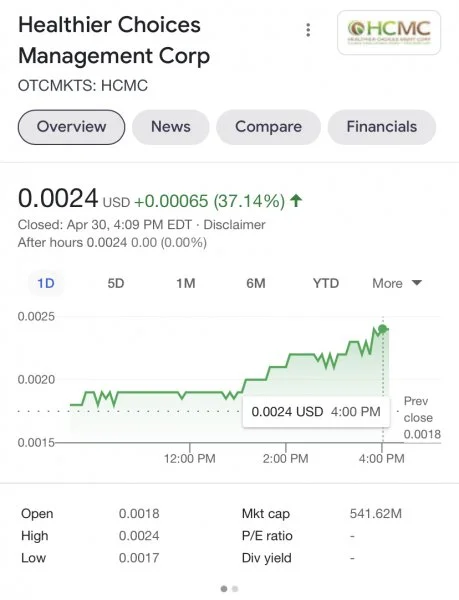The image size is (459, 600).
Task: Switch chart to 6M range
Action: [256, 283]
